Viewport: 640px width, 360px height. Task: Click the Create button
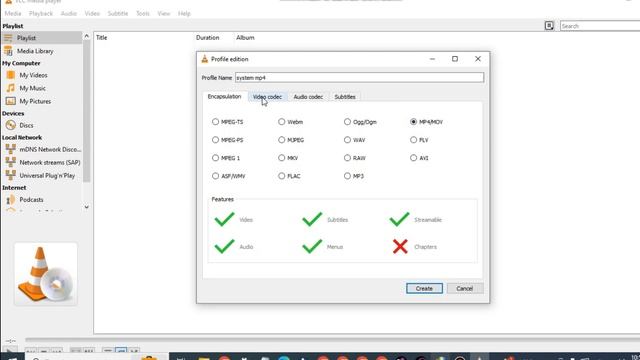pos(424,288)
